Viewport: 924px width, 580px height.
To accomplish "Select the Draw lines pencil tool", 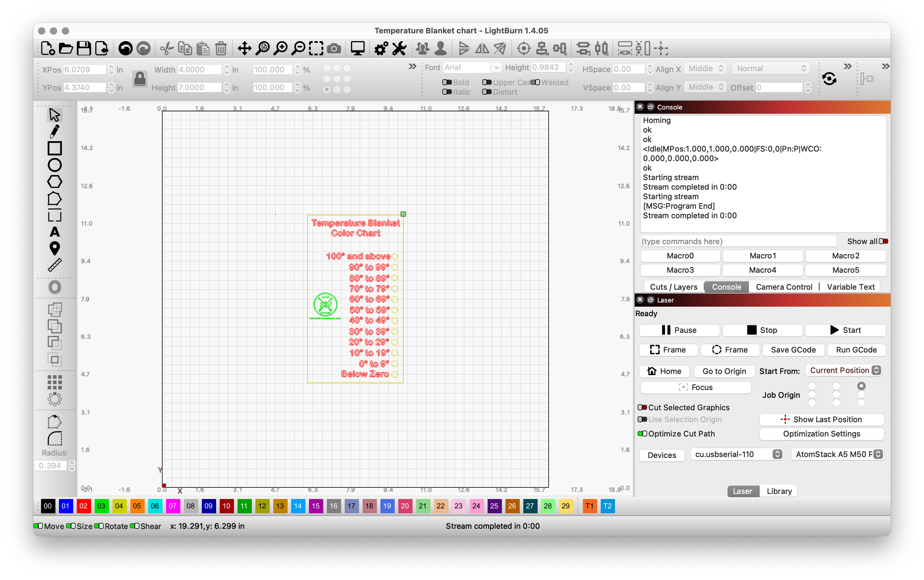I will point(54,132).
